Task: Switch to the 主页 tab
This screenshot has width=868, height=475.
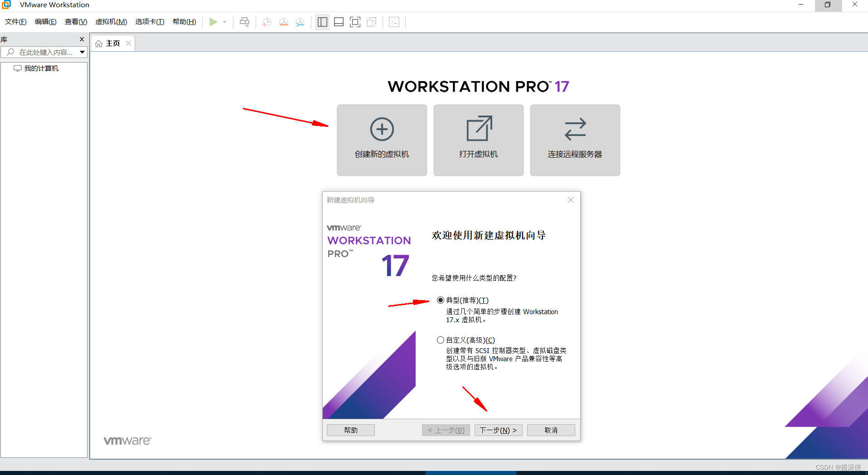Action: [x=113, y=44]
